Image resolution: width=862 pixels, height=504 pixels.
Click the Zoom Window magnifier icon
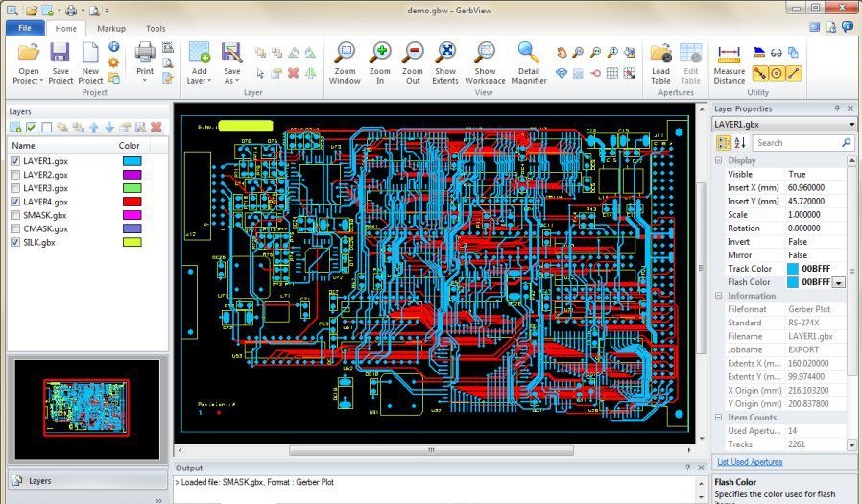click(345, 53)
